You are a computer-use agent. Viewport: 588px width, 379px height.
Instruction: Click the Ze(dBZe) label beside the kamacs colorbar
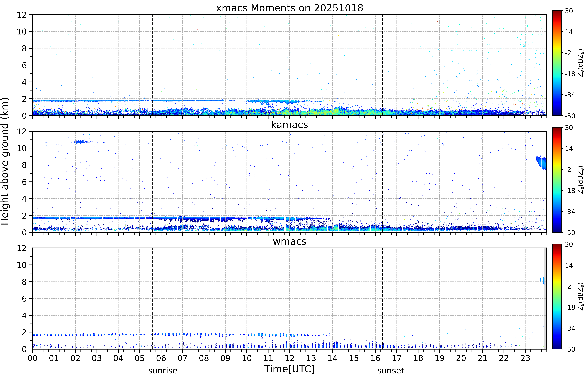[581, 180]
